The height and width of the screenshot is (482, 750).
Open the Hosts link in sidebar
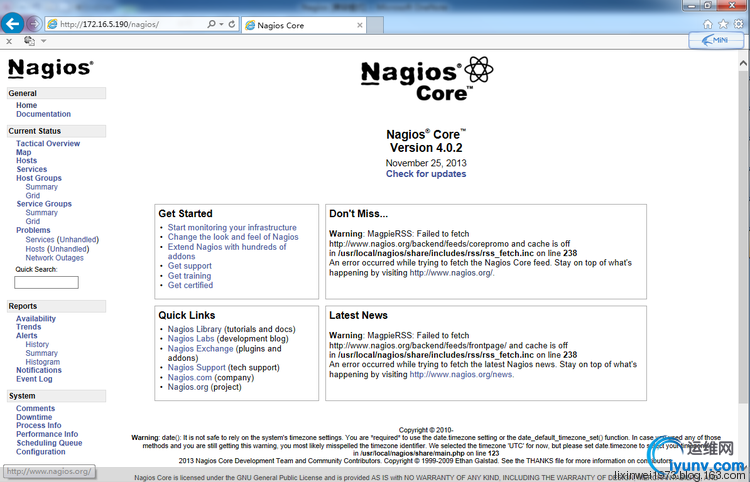click(x=26, y=161)
